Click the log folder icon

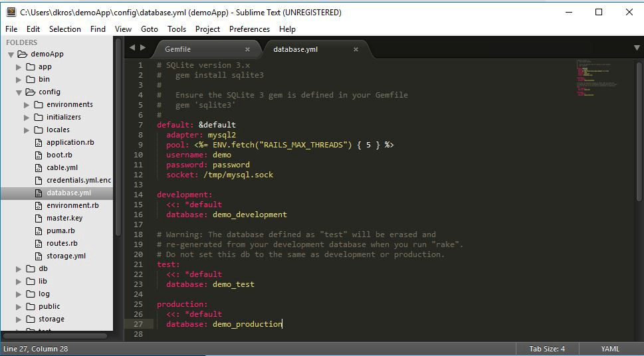(x=31, y=294)
